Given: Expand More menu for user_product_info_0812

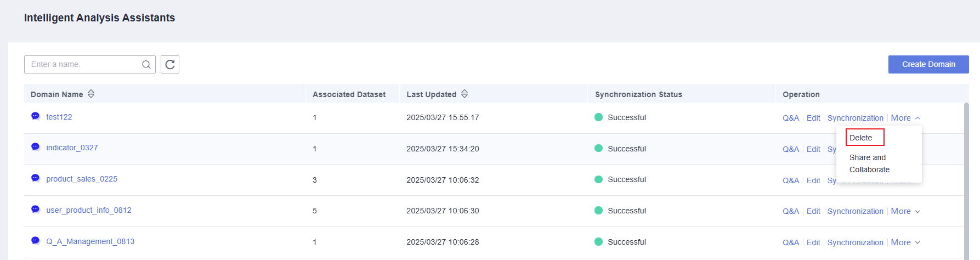Looking at the screenshot, I should click(905, 211).
